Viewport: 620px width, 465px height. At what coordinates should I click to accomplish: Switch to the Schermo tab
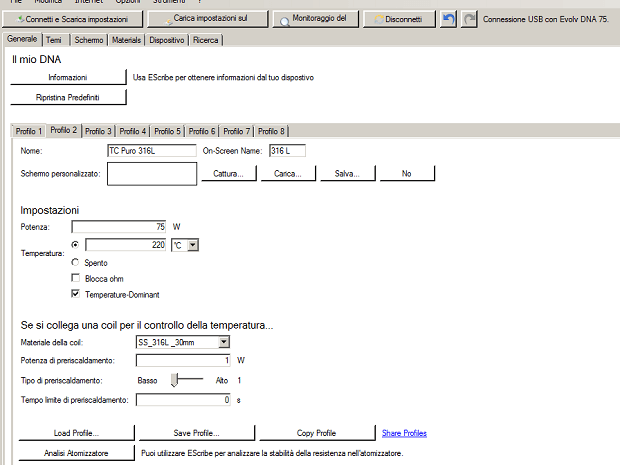(x=89, y=40)
